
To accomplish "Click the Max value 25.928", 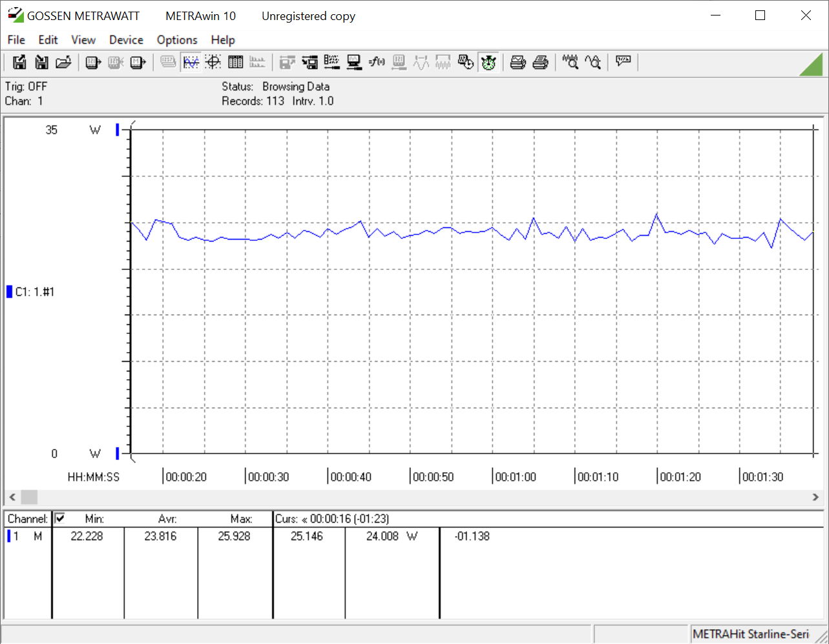I will click(x=234, y=536).
